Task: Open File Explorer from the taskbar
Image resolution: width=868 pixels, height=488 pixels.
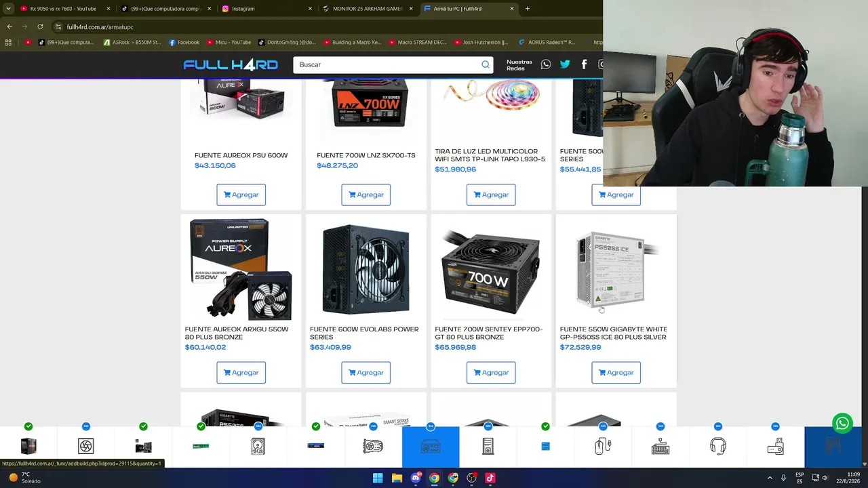Action: [397, 478]
